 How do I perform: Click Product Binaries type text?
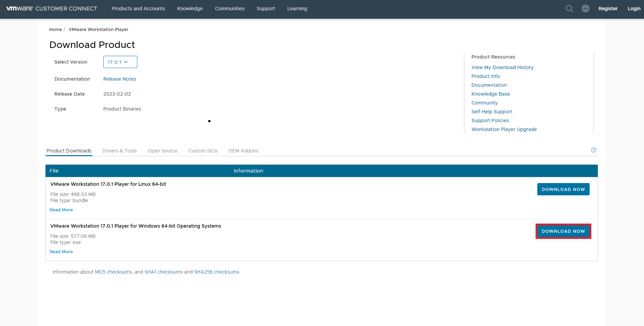click(x=122, y=109)
